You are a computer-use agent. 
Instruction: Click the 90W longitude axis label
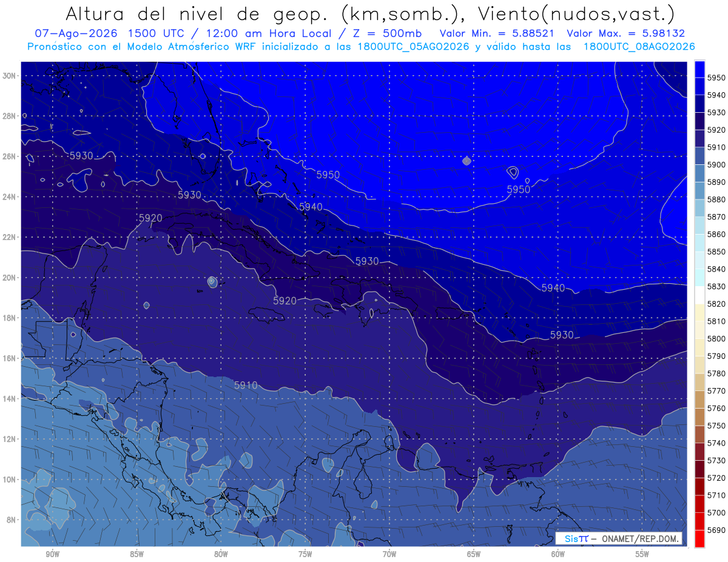(52, 554)
